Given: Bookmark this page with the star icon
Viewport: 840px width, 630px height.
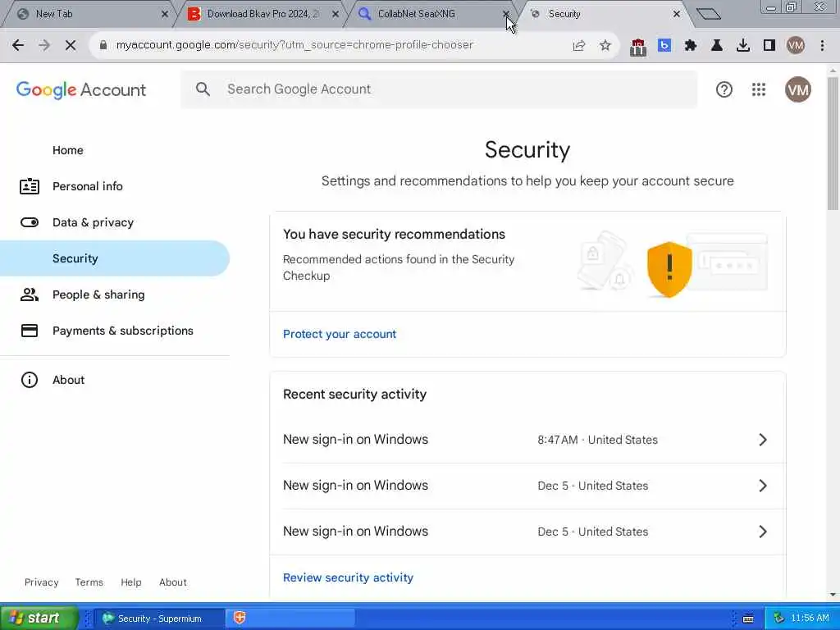Looking at the screenshot, I should pos(605,46).
